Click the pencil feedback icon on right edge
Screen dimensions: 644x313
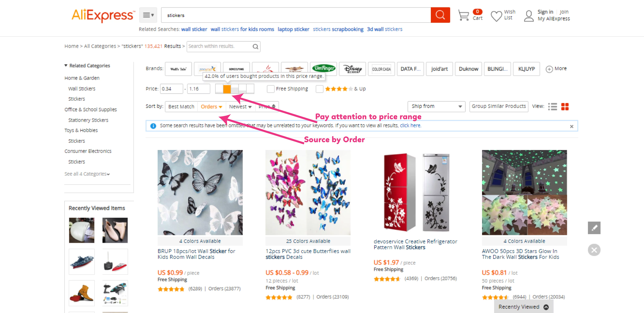[594, 228]
